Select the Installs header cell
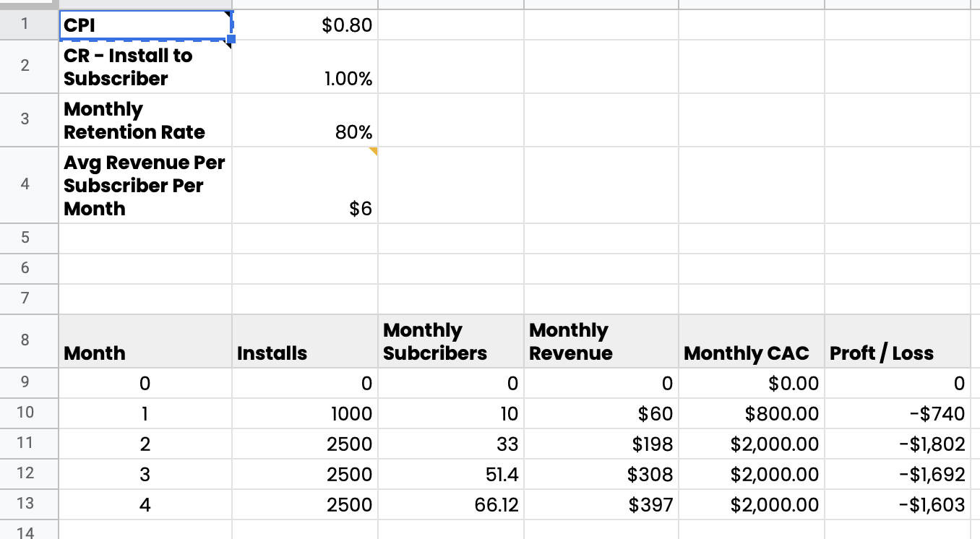The image size is (980, 539). pyautogui.click(x=305, y=340)
